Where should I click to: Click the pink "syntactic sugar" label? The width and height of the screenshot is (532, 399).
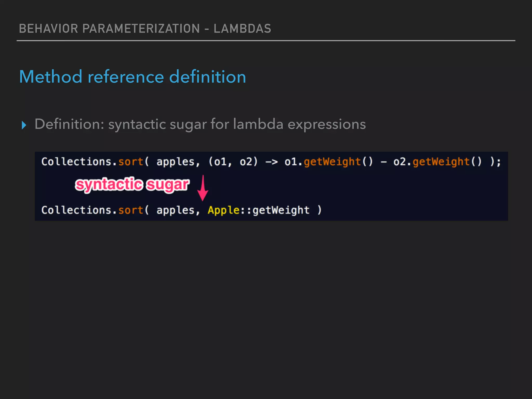[x=132, y=185]
